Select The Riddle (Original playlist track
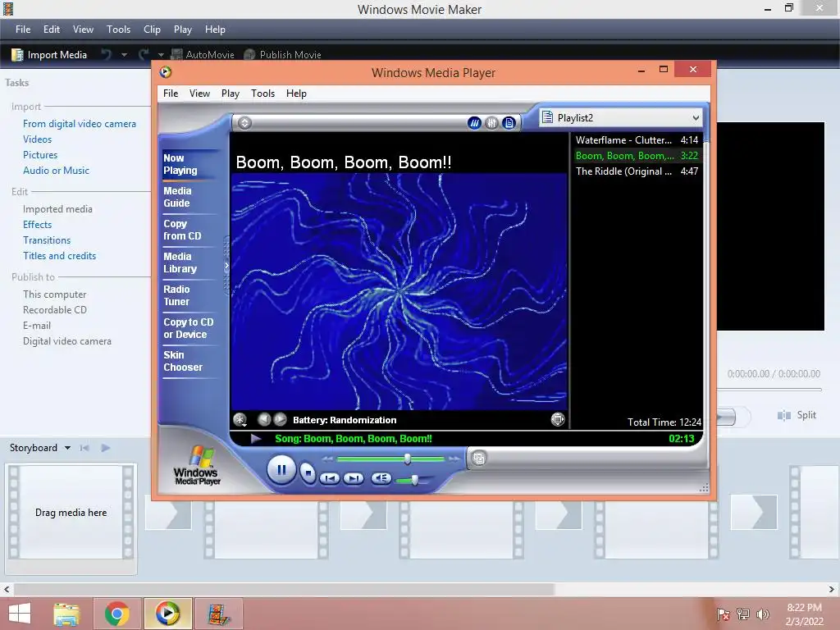Viewport: 840px width, 630px height. pos(637,171)
